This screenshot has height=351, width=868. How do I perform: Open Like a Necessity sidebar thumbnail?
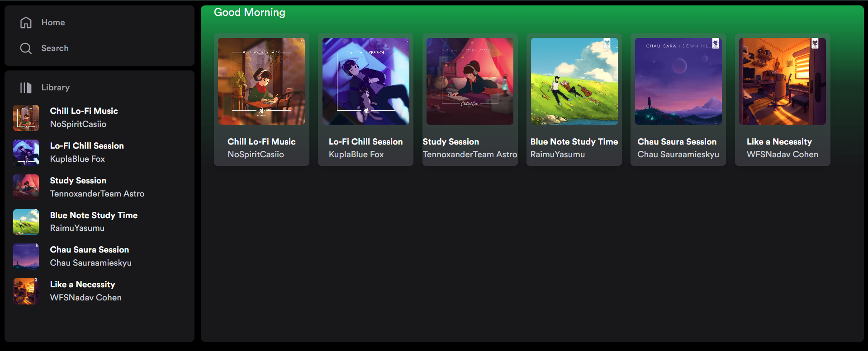26,291
